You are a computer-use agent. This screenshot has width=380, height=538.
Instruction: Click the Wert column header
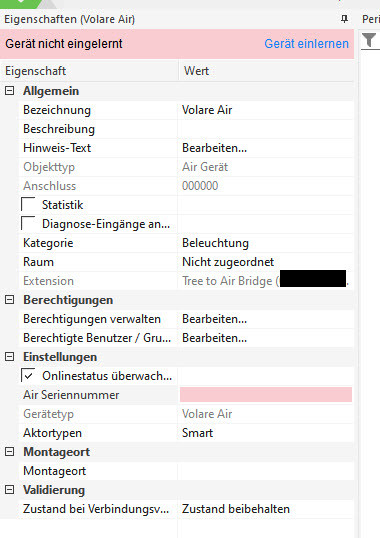[266, 71]
